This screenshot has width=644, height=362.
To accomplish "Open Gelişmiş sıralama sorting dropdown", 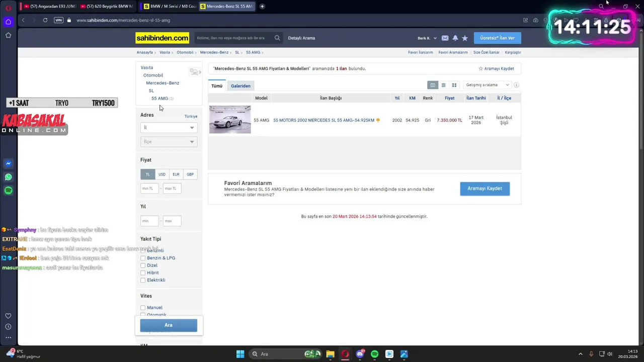I will tap(488, 85).
